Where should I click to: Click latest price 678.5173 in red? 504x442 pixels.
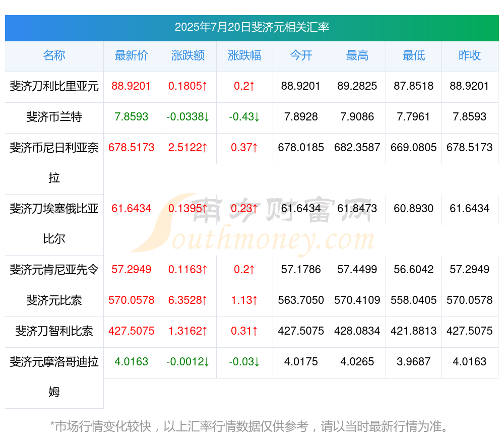pyautogui.click(x=131, y=147)
